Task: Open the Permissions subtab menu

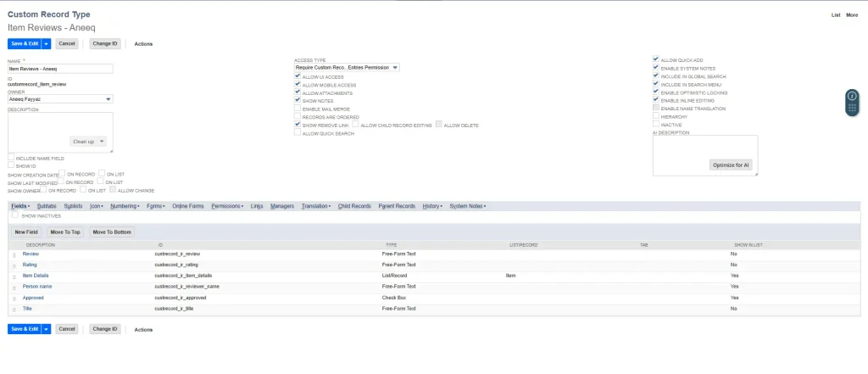Action: [227, 206]
